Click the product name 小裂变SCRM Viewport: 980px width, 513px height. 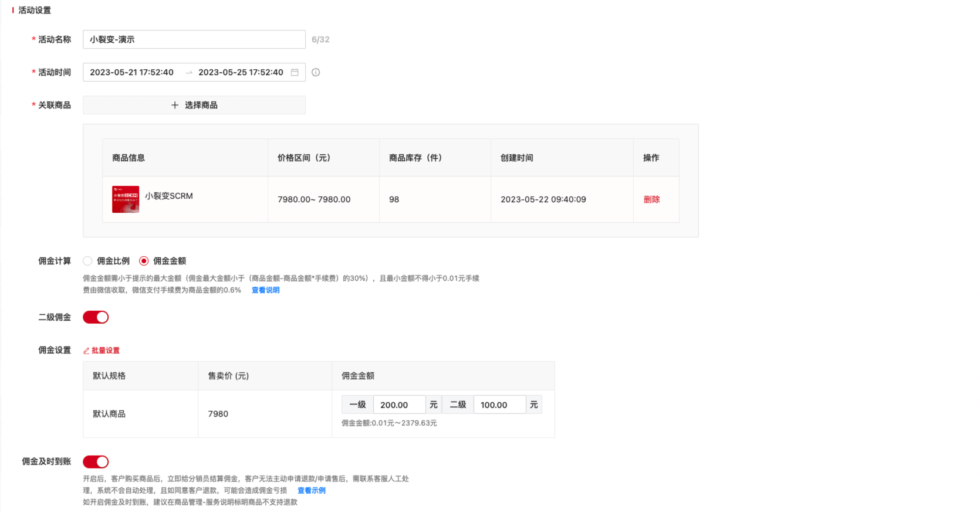click(x=169, y=196)
